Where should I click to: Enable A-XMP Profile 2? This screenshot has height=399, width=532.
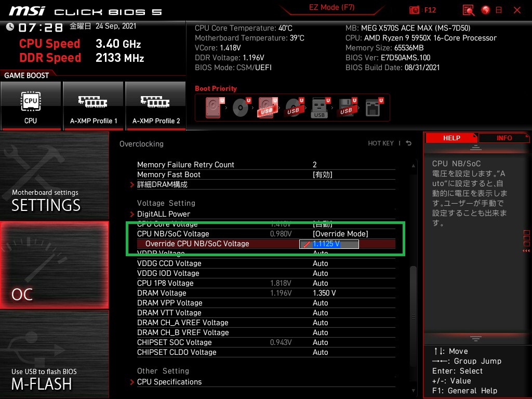point(156,106)
